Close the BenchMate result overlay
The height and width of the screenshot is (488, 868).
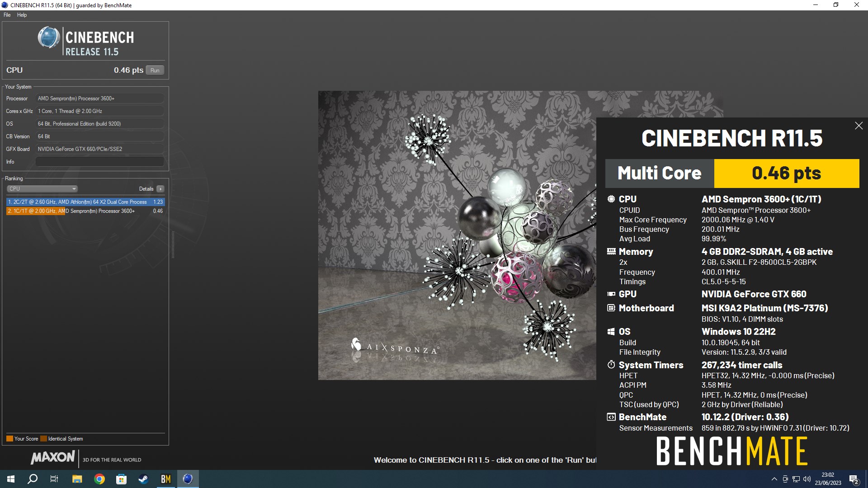(859, 126)
